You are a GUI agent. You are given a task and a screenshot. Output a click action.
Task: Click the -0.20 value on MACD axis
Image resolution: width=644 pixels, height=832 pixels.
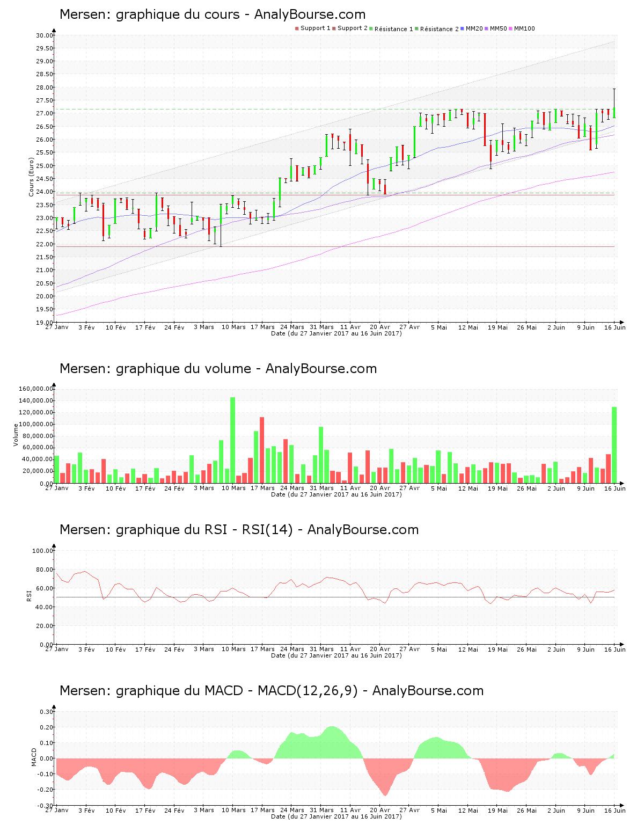pyautogui.click(x=46, y=790)
